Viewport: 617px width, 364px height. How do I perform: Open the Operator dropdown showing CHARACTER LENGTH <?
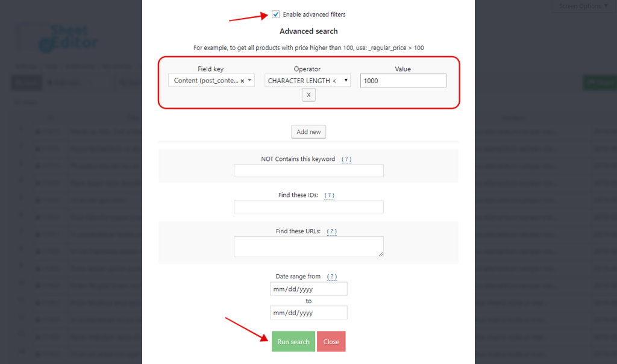(x=307, y=80)
